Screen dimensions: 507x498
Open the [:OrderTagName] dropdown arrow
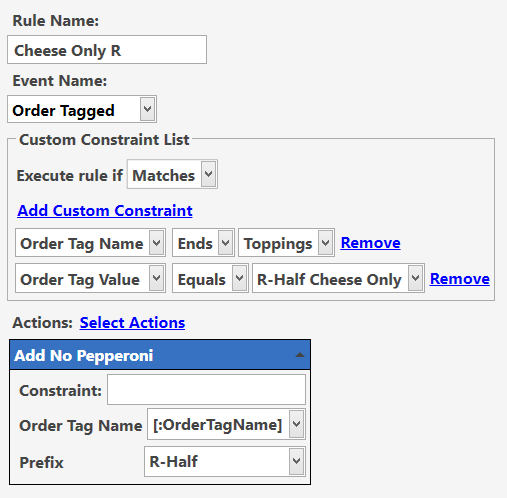296,424
